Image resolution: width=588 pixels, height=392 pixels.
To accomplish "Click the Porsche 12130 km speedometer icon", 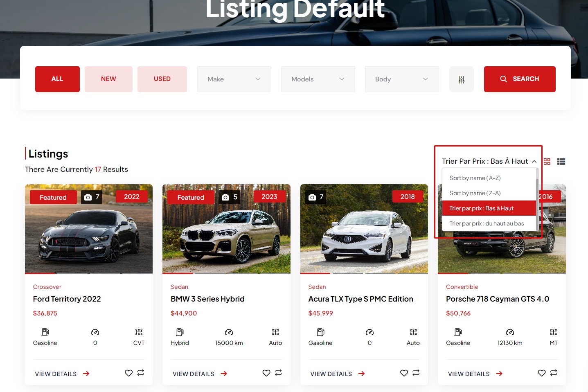I will 510,332.
